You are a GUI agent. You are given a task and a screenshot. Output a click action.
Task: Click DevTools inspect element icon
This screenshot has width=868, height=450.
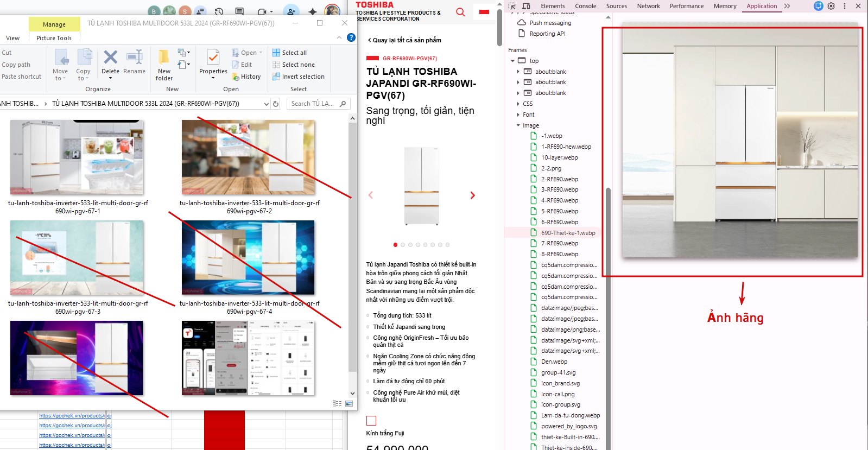point(512,6)
